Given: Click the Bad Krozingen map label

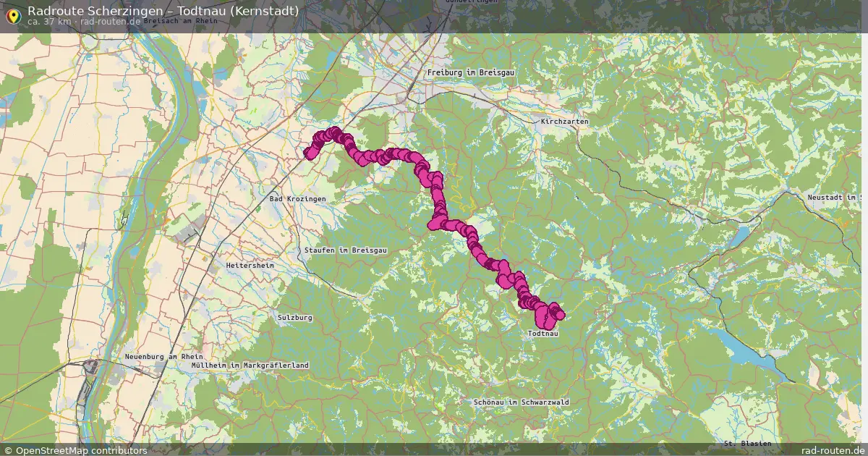Looking at the screenshot, I should pos(297,198).
